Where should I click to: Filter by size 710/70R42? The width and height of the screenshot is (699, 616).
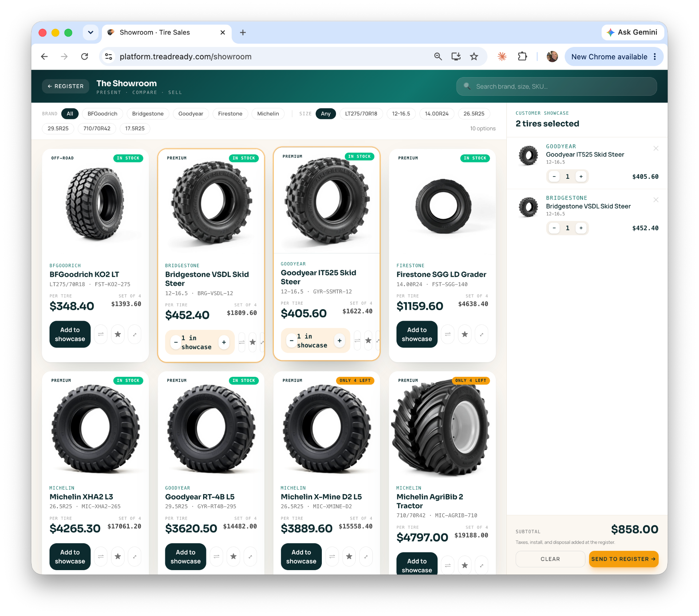(x=97, y=129)
